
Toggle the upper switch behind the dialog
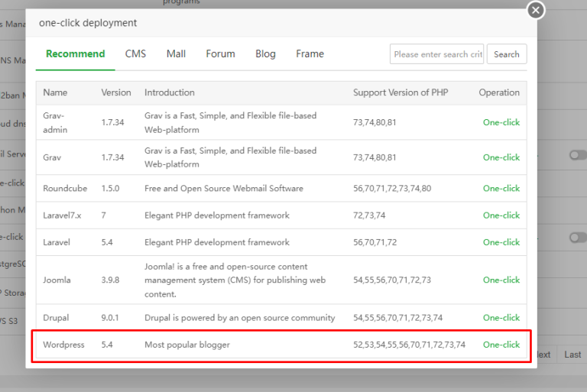pyautogui.click(x=578, y=155)
